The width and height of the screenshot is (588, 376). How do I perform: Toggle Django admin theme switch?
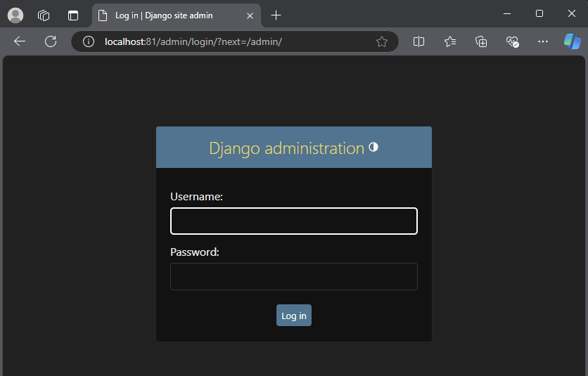tap(373, 147)
